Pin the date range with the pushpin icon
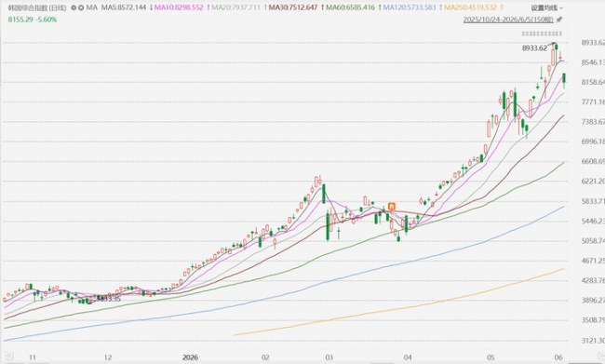The height and width of the screenshot is (364, 605). coord(559,20)
